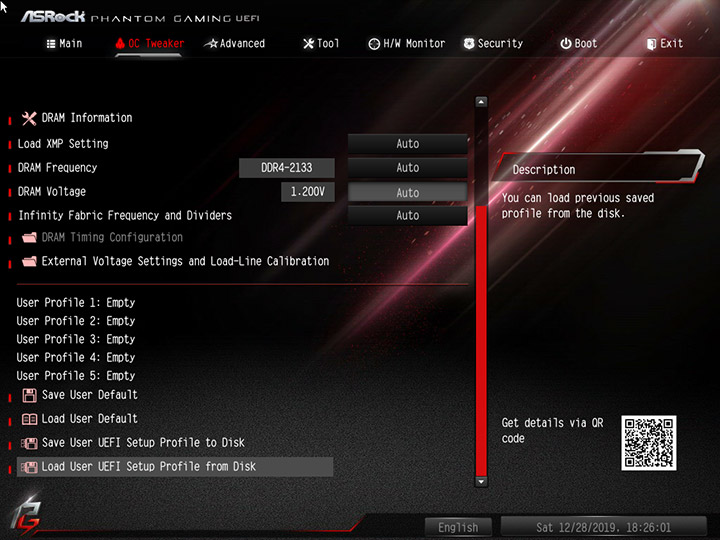Open the DRAM Voltage Auto dropdown
Image resolution: width=720 pixels, height=540 pixels.
coord(408,192)
